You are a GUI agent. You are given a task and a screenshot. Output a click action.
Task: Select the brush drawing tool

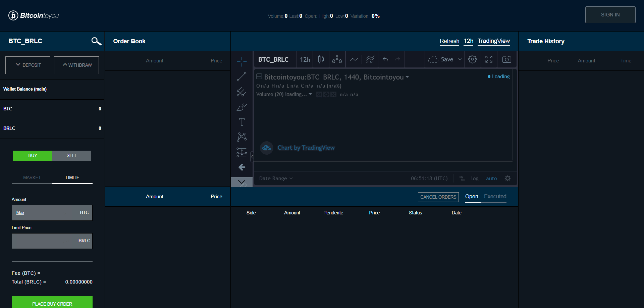(241, 107)
